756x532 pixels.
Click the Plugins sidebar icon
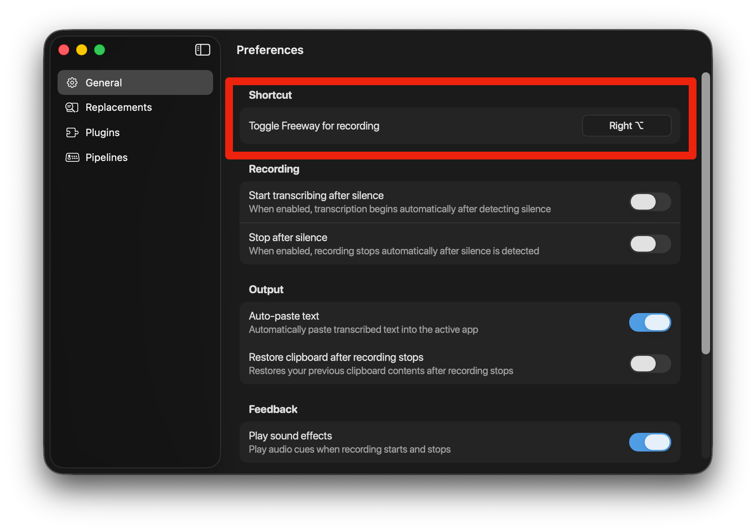[x=72, y=133]
